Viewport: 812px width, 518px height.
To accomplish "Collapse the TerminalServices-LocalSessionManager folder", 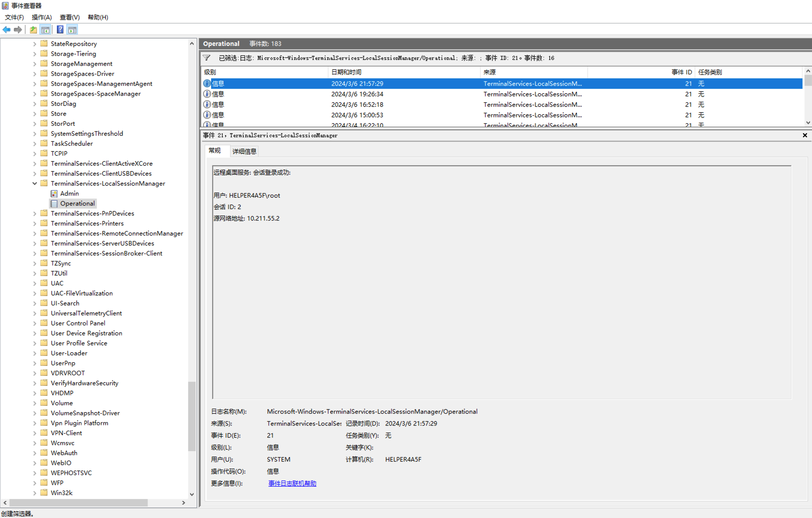I will pos(34,183).
